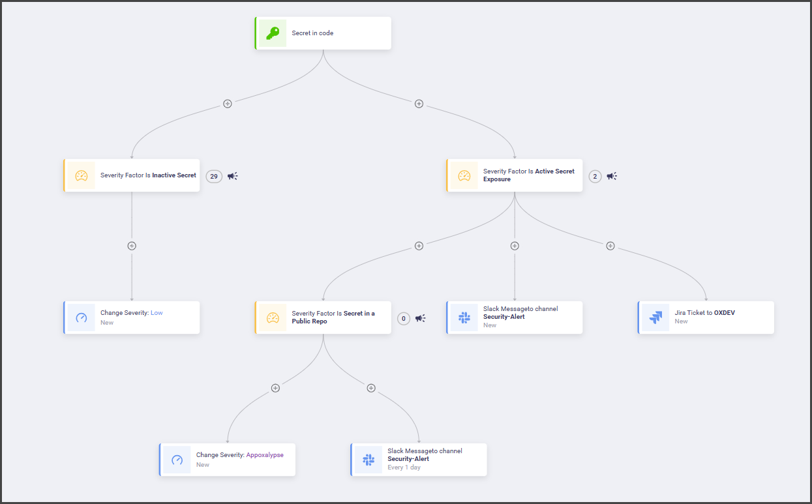Add a step above Change Severity: Appoxalypse
812x504 pixels.
click(275, 388)
